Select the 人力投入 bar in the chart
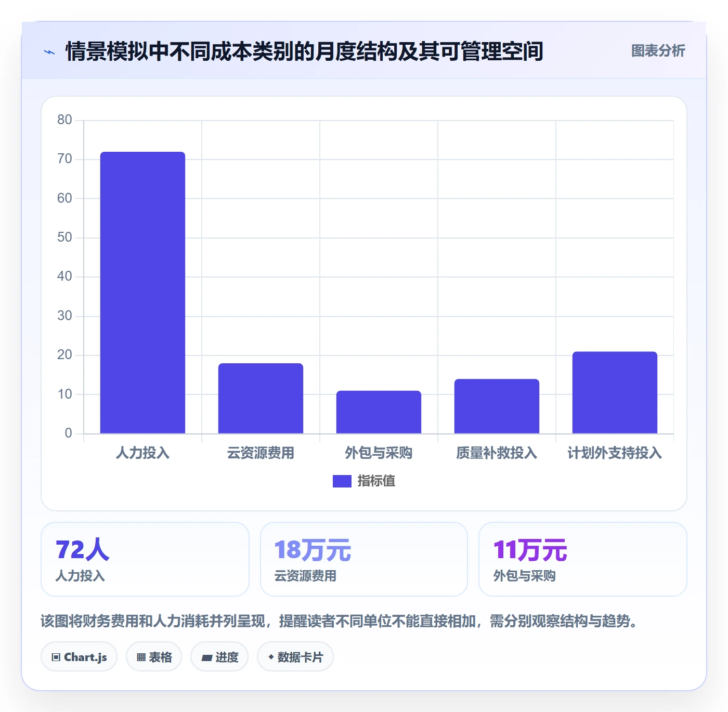Viewport: 728px width, 712px height. [142, 293]
